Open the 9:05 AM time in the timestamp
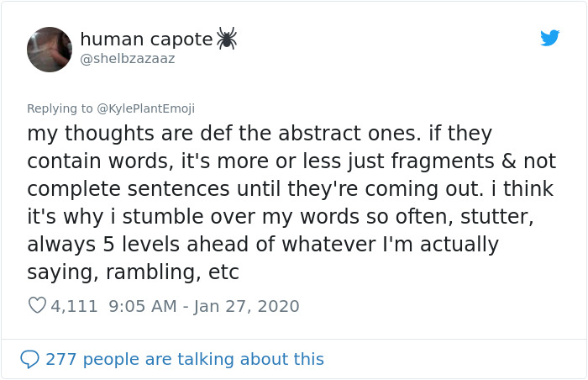Screen dimensions: 588x380 tap(143, 306)
